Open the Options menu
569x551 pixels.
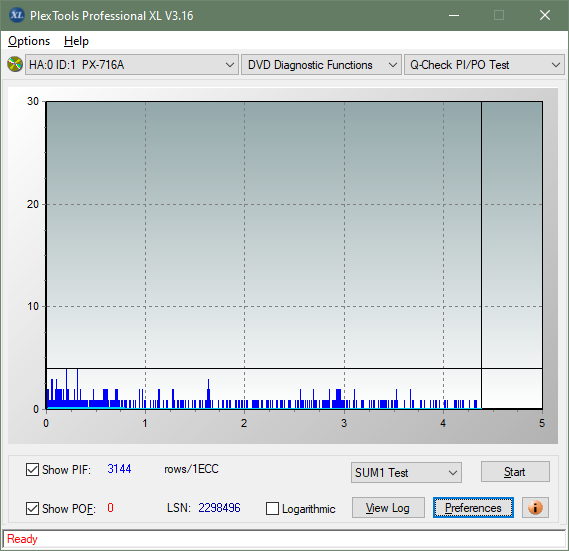coord(29,41)
